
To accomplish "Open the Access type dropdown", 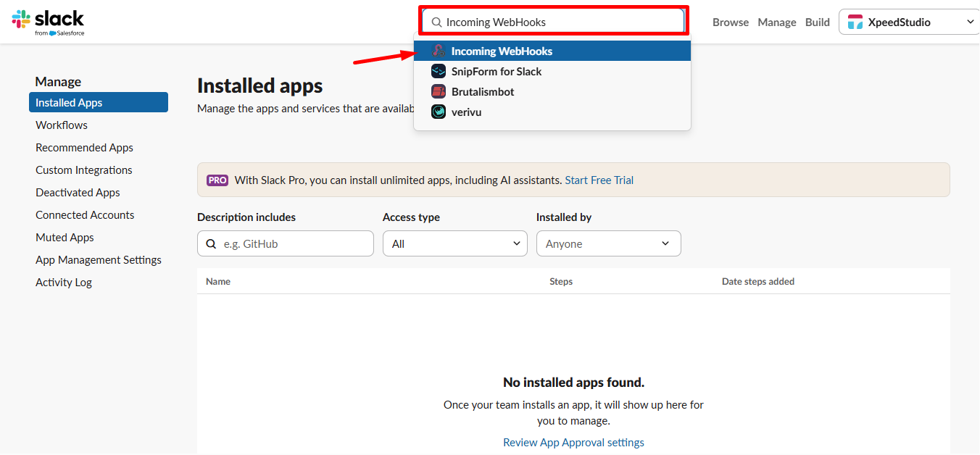I will (x=454, y=243).
